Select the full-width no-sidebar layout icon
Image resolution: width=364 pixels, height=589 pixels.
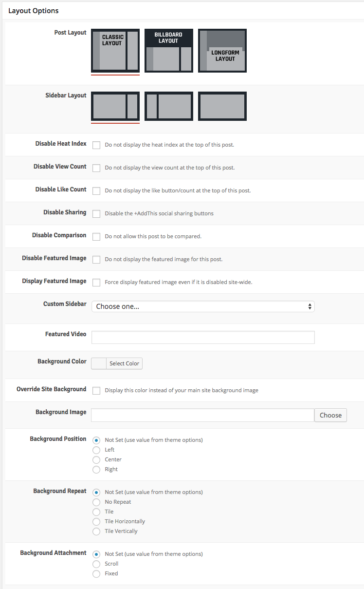222,106
